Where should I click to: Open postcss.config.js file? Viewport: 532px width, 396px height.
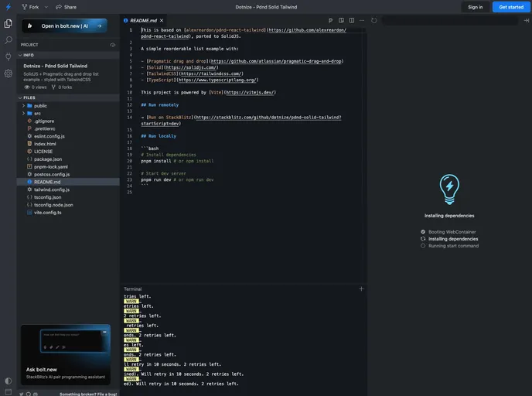pyautogui.click(x=68, y=175)
